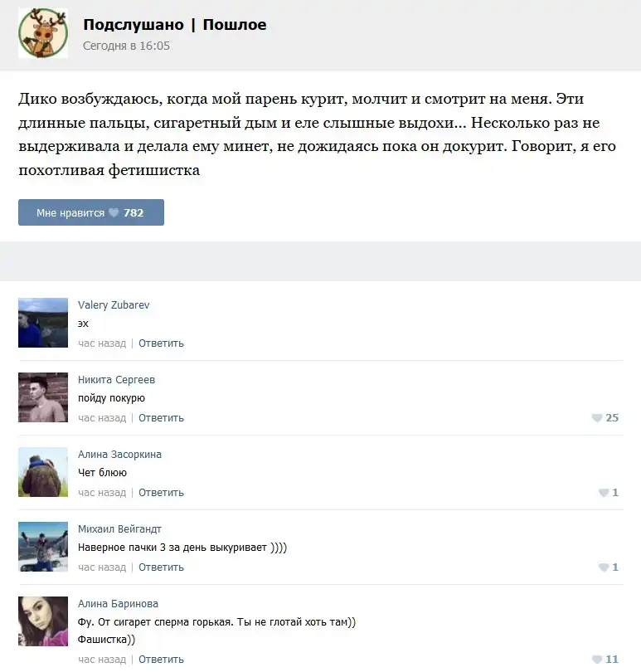Like Алина Баринова's comment via heart icon
641x672 pixels.
pyautogui.click(x=597, y=660)
